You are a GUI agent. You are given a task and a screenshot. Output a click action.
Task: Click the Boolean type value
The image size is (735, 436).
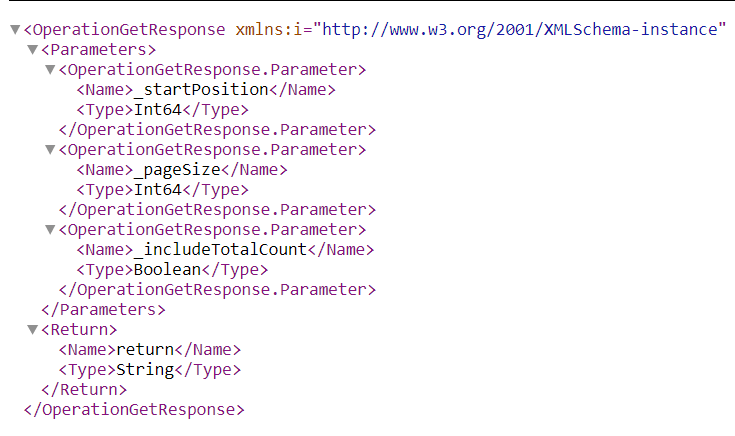tap(167, 270)
